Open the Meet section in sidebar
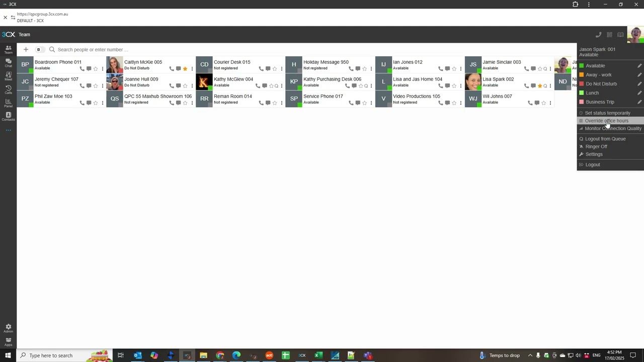Screen dimensions: 644x362 tap(8, 76)
